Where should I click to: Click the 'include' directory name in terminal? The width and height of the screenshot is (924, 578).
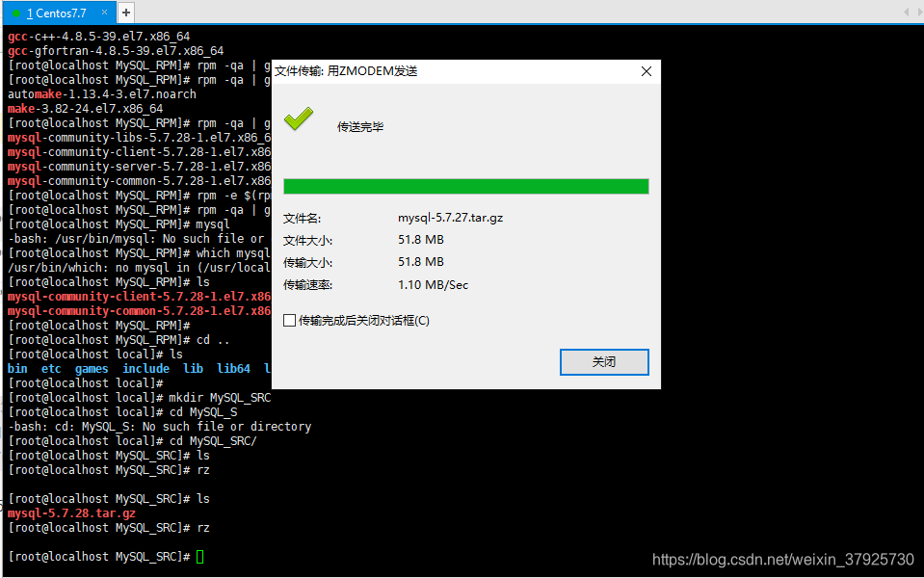point(145,369)
